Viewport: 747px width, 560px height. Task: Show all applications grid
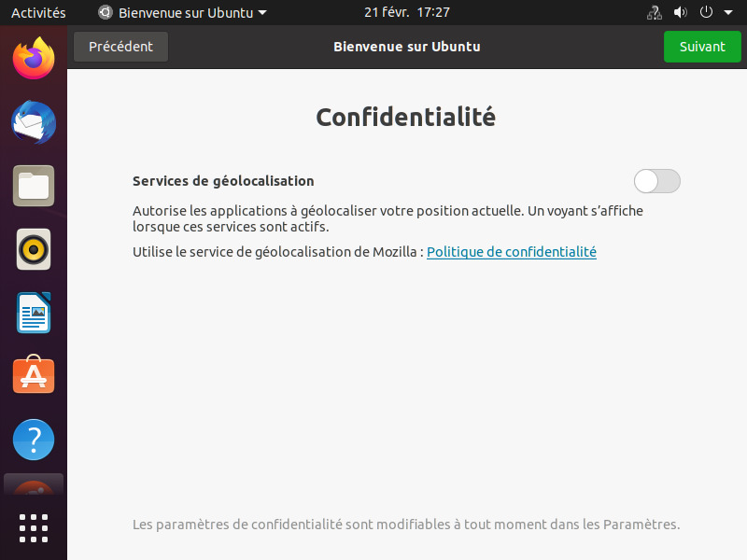pos(34,527)
